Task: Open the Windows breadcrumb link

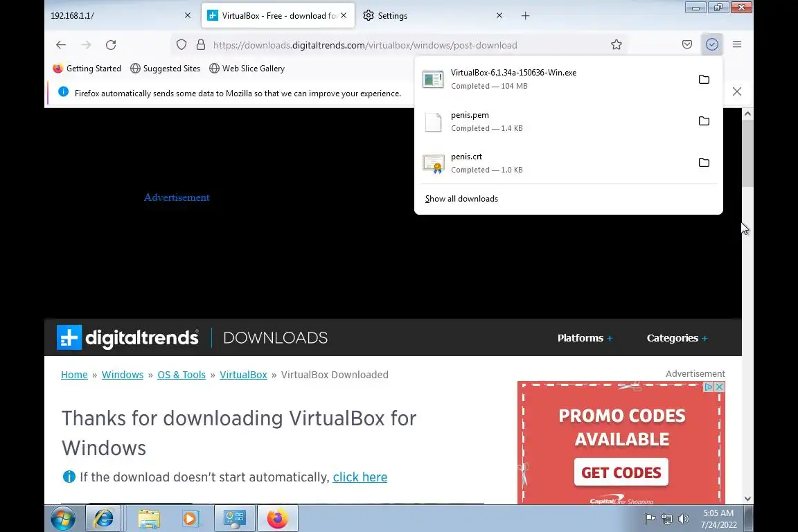Action: [x=123, y=375]
